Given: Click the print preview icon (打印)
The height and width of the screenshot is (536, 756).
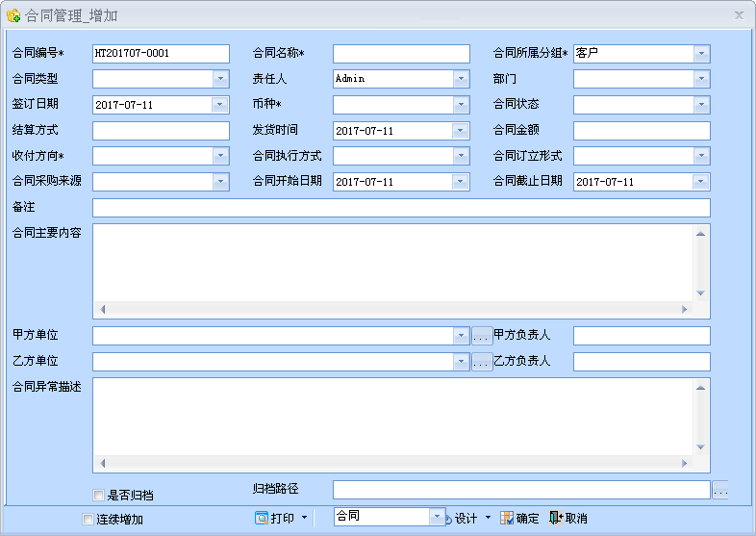Looking at the screenshot, I should click(x=261, y=518).
